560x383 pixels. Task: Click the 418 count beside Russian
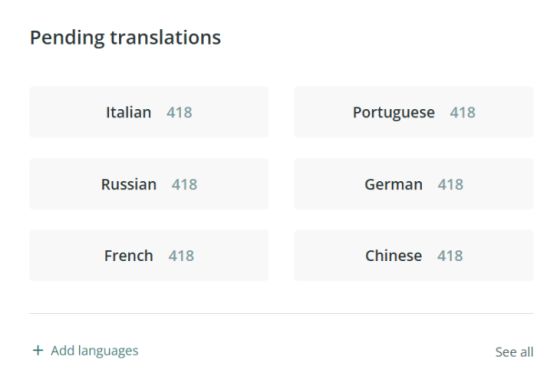pyautogui.click(x=185, y=185)
